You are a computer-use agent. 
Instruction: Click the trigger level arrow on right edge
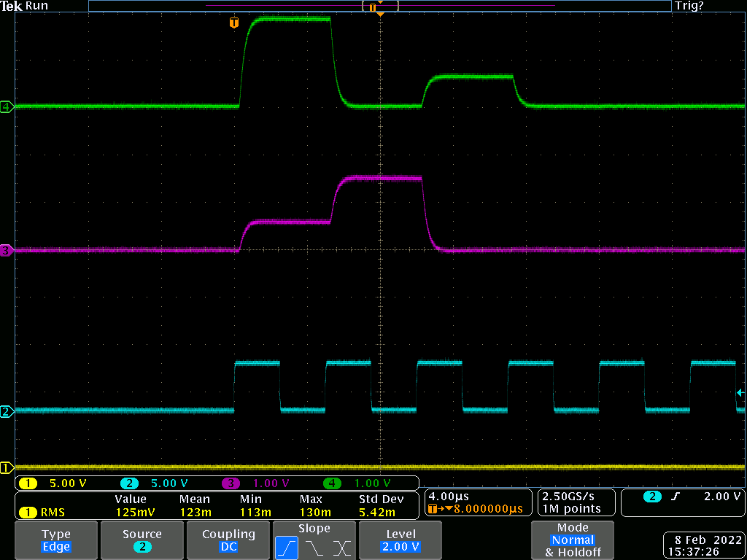[x=740, y=393]
